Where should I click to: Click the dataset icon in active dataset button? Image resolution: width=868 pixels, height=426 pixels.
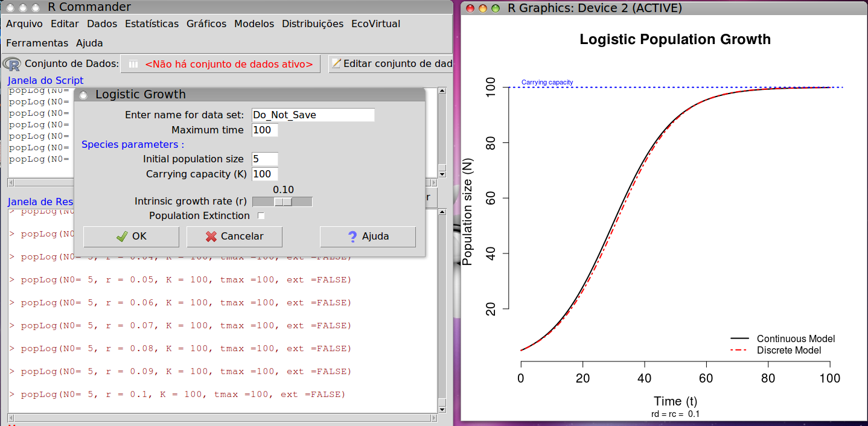coord(133,64)
